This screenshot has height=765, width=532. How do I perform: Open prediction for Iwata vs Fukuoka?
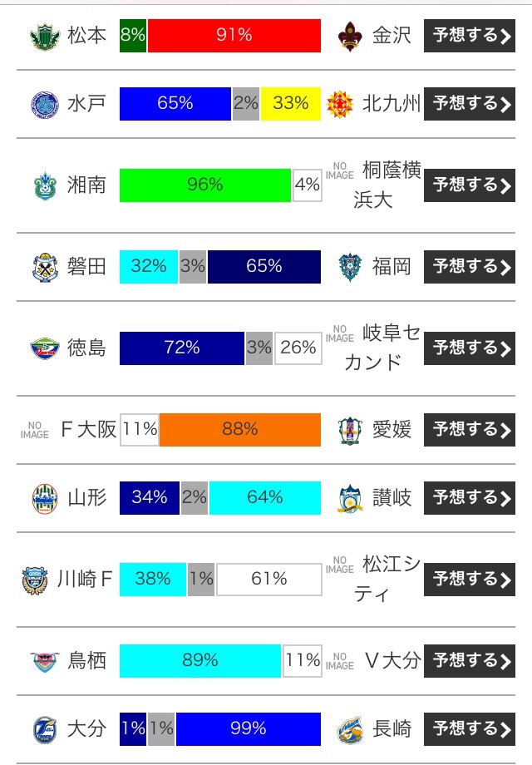(x=469, y=267)
